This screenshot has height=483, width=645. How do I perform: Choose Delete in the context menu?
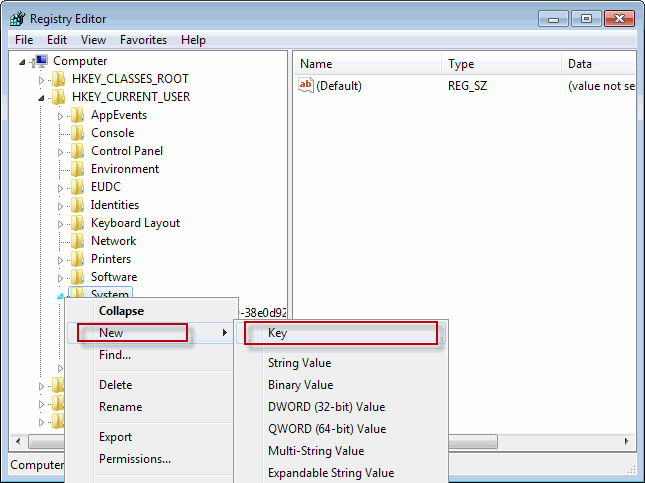(x=150, y=385)
